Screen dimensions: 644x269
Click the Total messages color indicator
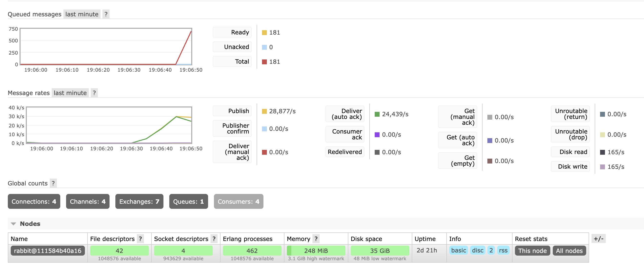(262, 61)
